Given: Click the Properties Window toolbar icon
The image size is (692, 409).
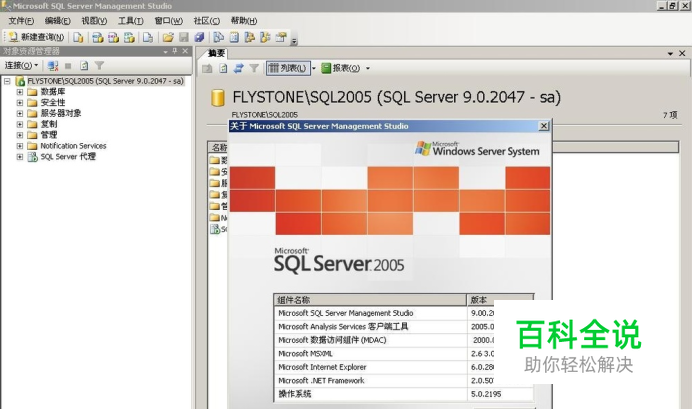Looking at the screenshot, I should click(281, 38).
